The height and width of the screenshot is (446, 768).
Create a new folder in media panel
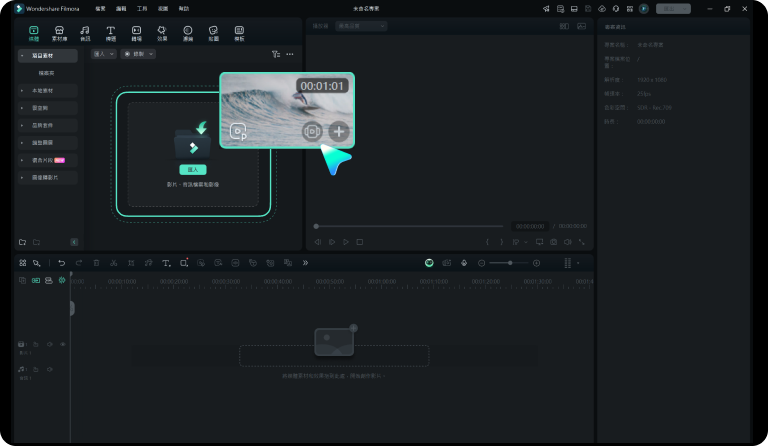click(x=23, y=242)
